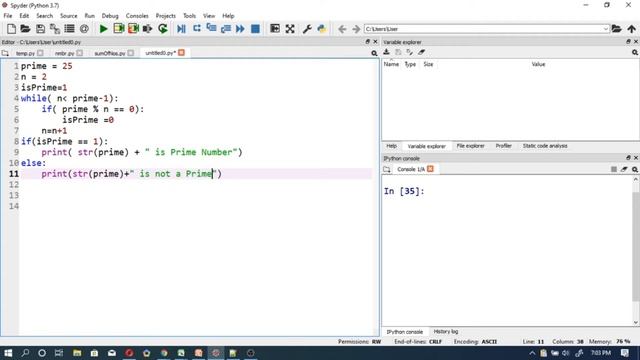Stop debugging blue square icon
This screenshot has height=360, width=640.
pyautogui.click(x=256, y=29)
